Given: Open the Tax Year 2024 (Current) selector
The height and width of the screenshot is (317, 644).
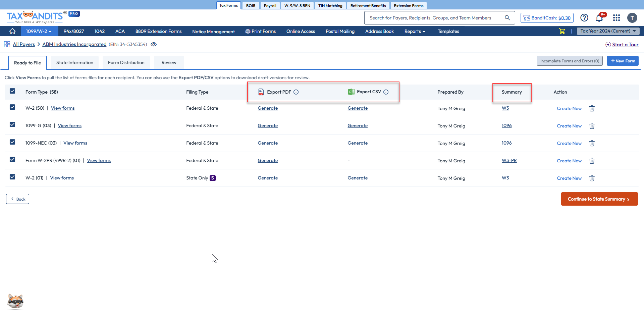Looking at the screenshot, I should point(608,31).
